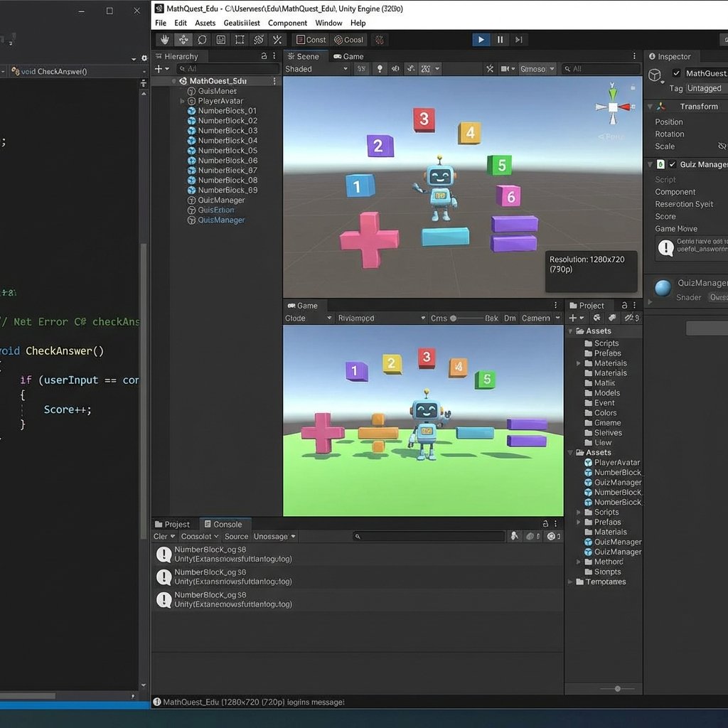Collapse the Transform component foldout
728x728 pixels.
pyautogui.click(x=650, y=107)
